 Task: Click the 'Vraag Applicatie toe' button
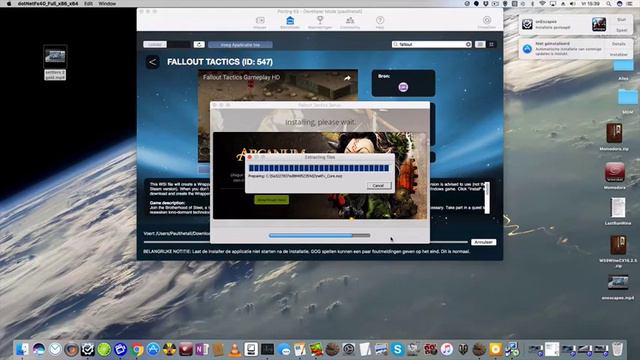240,44
